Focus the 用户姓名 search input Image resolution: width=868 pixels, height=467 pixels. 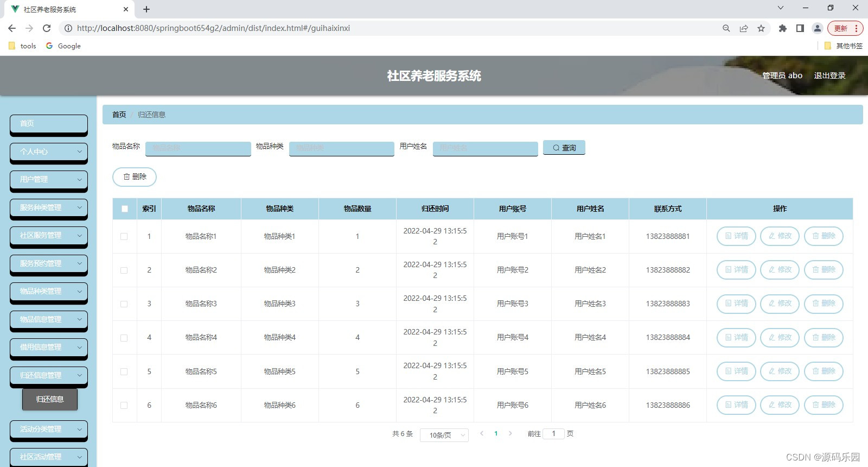(486, 148)
